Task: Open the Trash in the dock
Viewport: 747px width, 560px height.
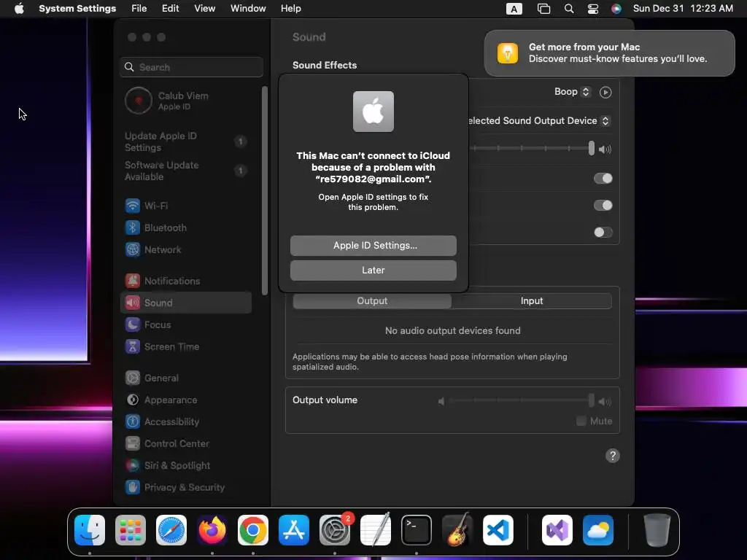Action: tap(657, 530)
